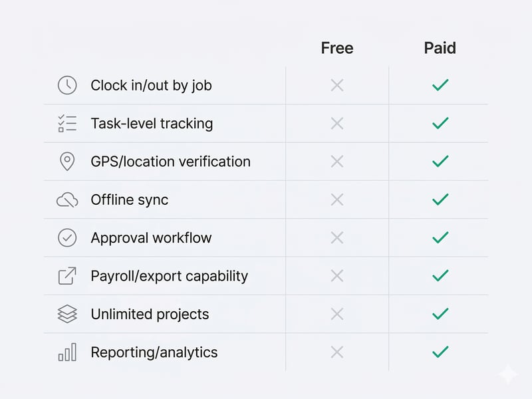Click the checklist icon for Task-level tracking
Viewport: 532px width, 399px height.
(67, 124)
